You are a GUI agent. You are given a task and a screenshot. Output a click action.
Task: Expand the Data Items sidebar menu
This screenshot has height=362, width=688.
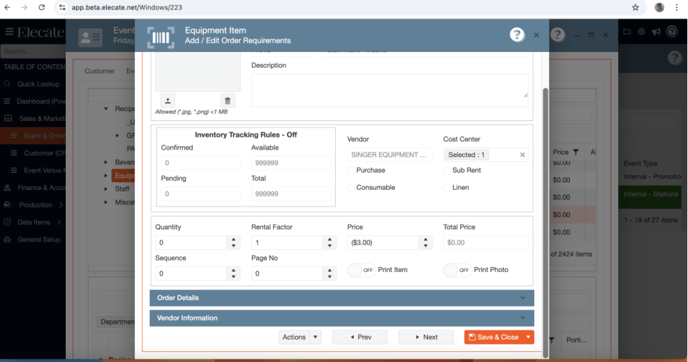(x=59, y=222)
